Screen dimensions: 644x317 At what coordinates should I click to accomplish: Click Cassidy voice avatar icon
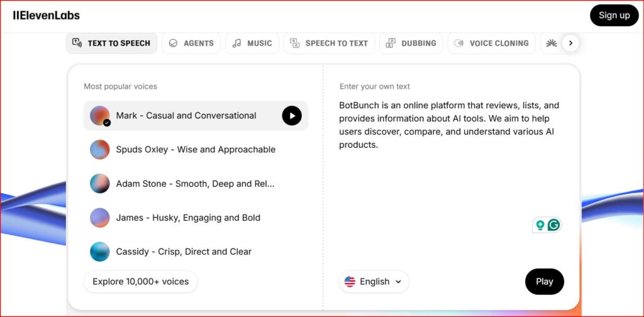click(x=100, y=252)
